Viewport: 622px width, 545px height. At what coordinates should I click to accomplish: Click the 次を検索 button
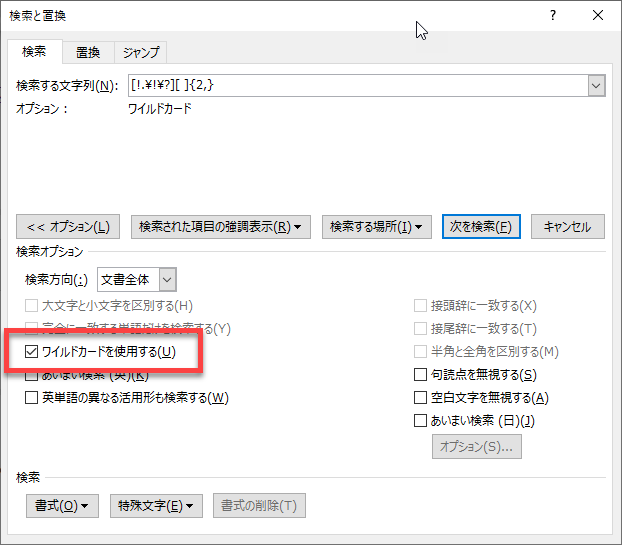[482, 226]
